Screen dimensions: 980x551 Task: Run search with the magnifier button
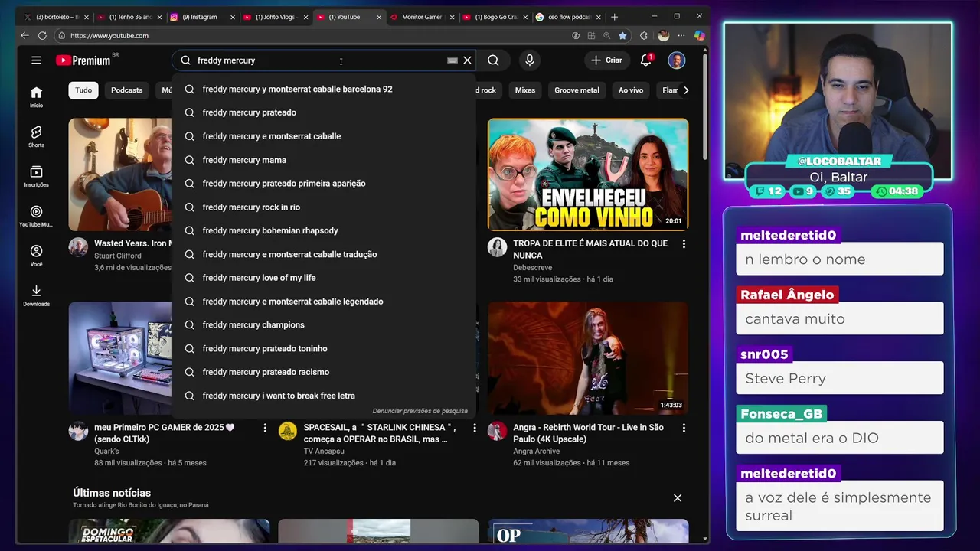[x=493, y=60]
